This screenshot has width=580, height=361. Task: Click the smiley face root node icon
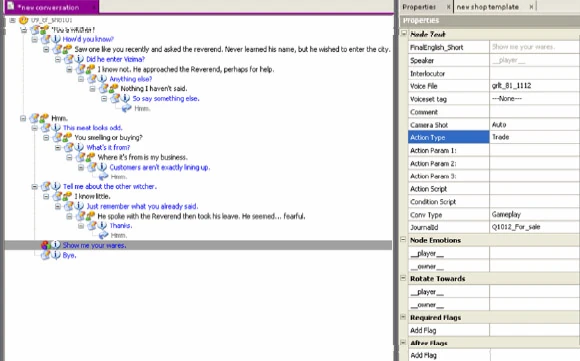point(24,20)
